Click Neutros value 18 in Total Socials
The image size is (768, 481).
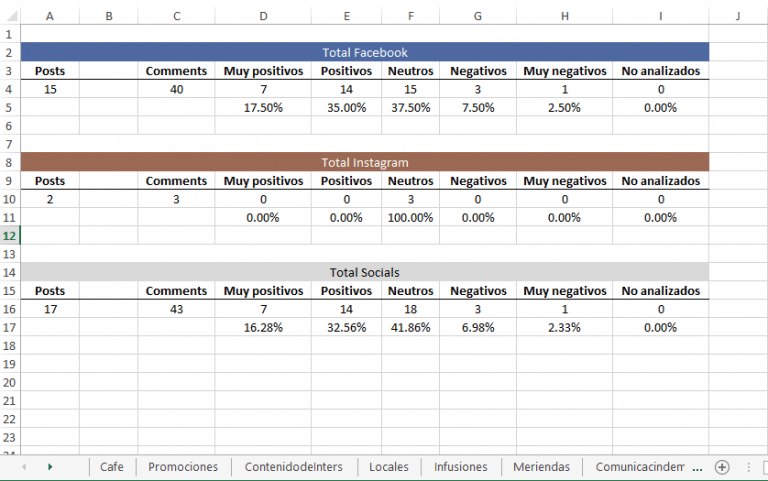pos(410,309)
